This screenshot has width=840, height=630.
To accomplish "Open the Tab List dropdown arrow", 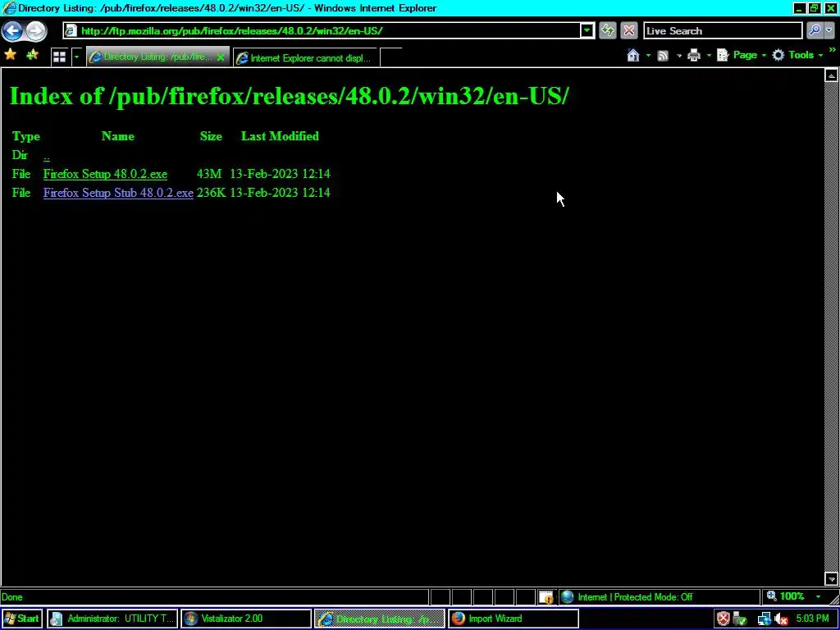I will [x=76, y=57].
